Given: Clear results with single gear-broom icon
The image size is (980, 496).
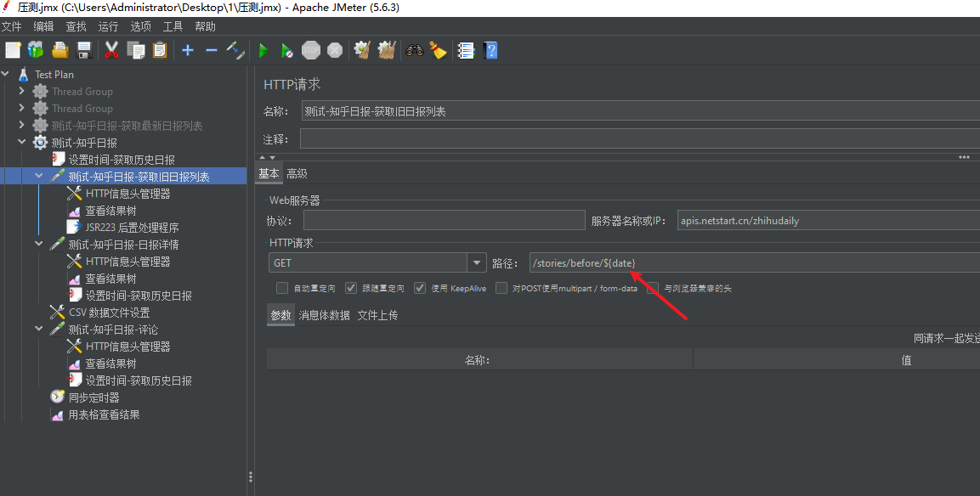Looking at the screenshot, I should 362,50.
